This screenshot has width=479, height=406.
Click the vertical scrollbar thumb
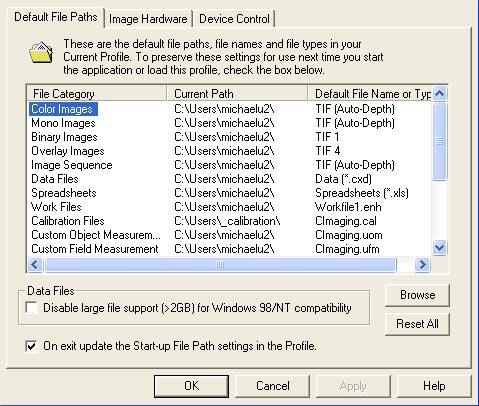click(x=440, y=141)
